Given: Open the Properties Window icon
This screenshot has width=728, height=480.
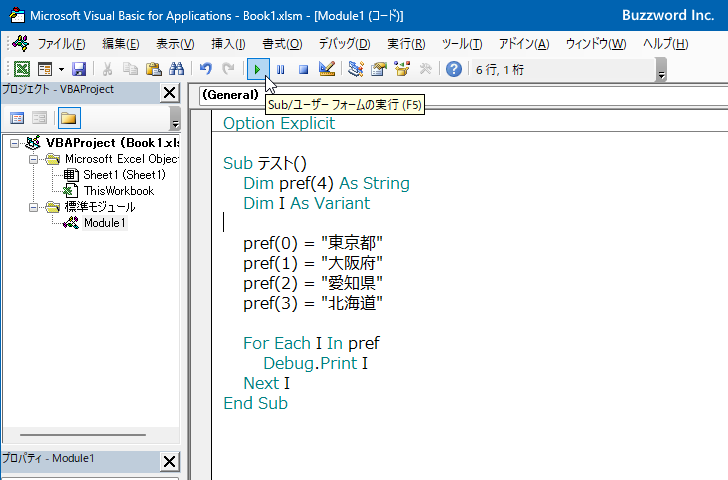Looking at the screenshot, I should coord(379,69).
